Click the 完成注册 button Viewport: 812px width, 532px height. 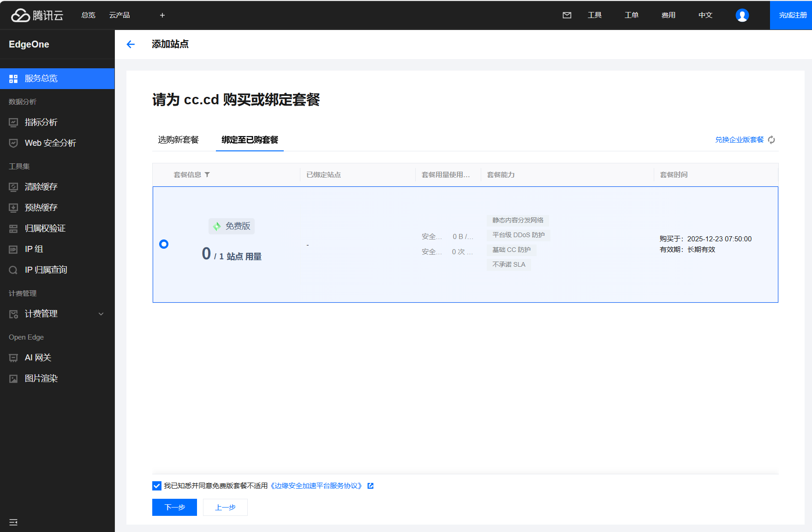click(792, 15)
